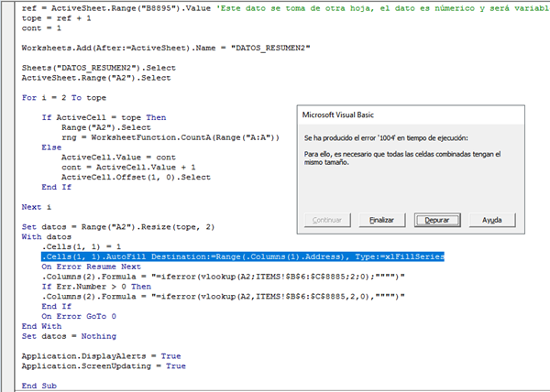Click the 'With datos' code line
550x392 pixels.
pyautogui.click(x=47, y=237)
